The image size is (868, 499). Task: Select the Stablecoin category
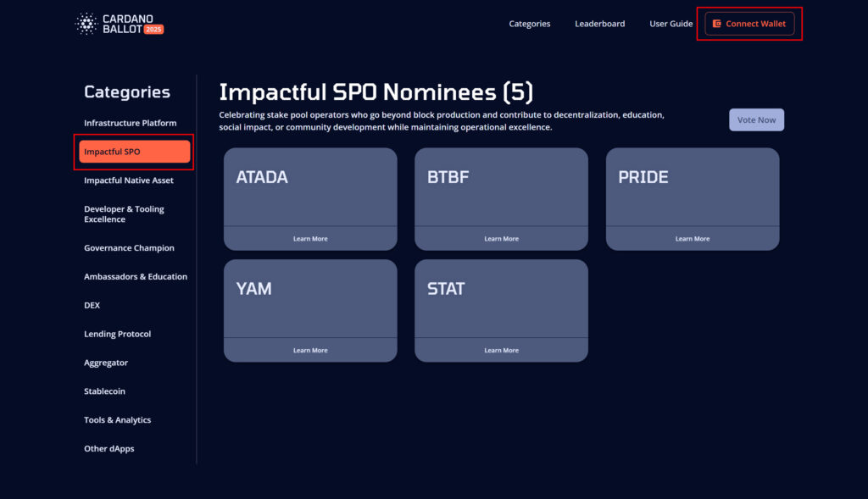[x=104, y=391]
